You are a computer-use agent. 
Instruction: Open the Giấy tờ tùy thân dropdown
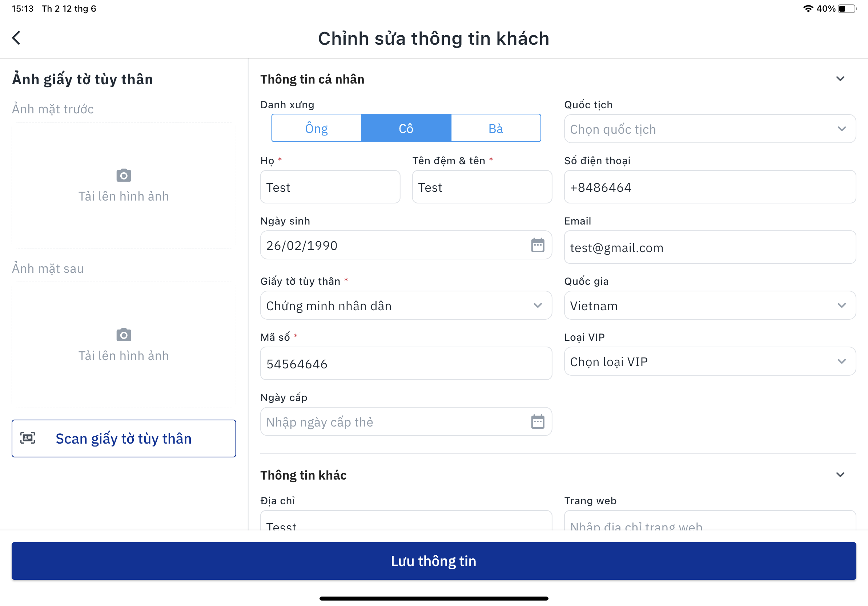[x=406, y=305]
